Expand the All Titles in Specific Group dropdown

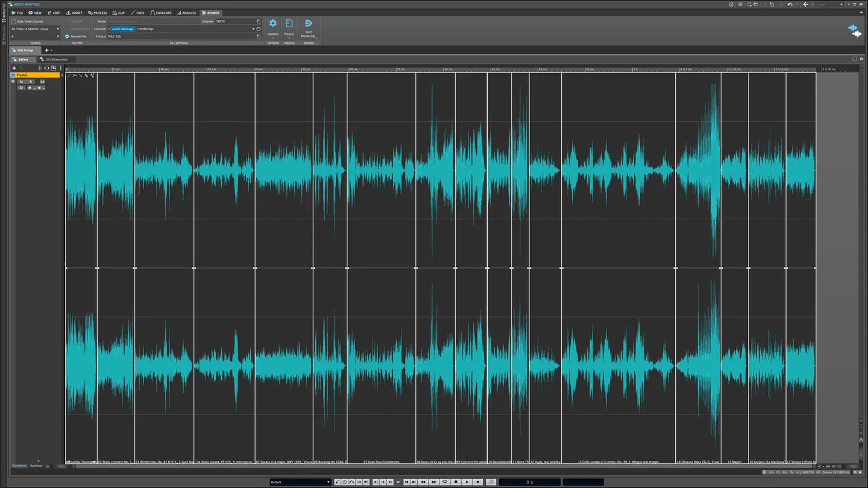click(36, 29)
